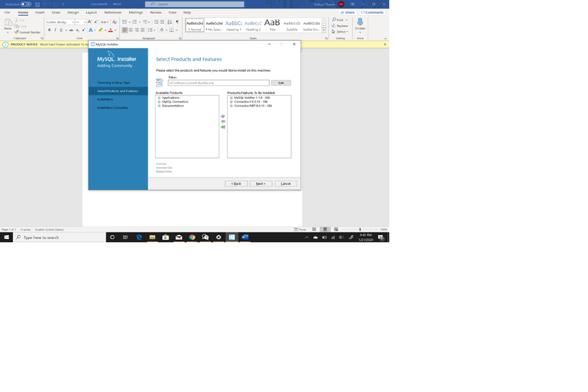Click the Comments button in Word
588x392 pixels.
point(372,13)
